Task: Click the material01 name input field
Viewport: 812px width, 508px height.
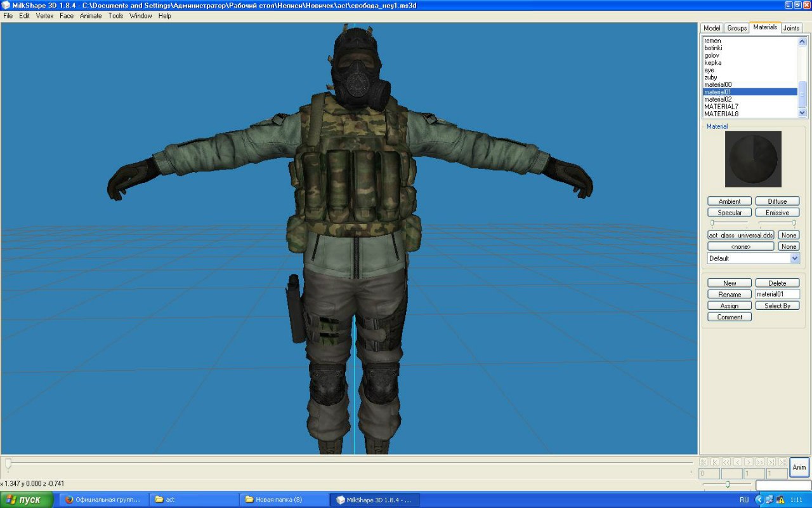Action: tap(777, 295)
